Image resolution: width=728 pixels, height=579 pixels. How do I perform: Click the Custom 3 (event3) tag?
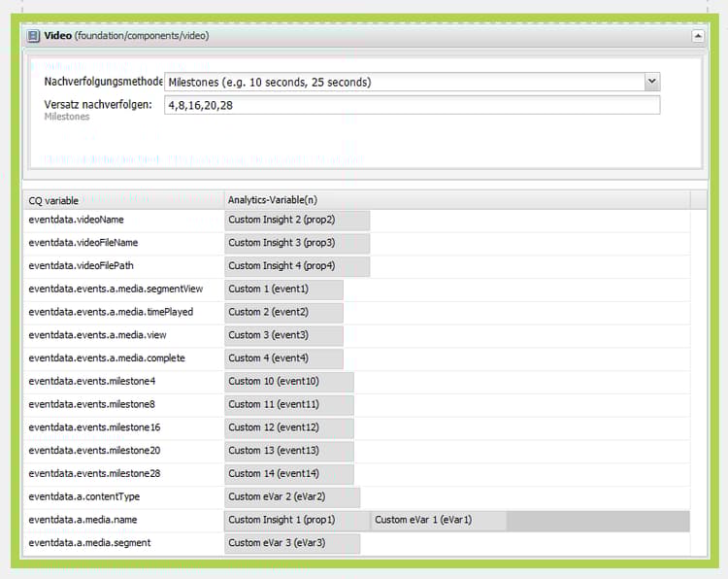click(x=283, y=335)
